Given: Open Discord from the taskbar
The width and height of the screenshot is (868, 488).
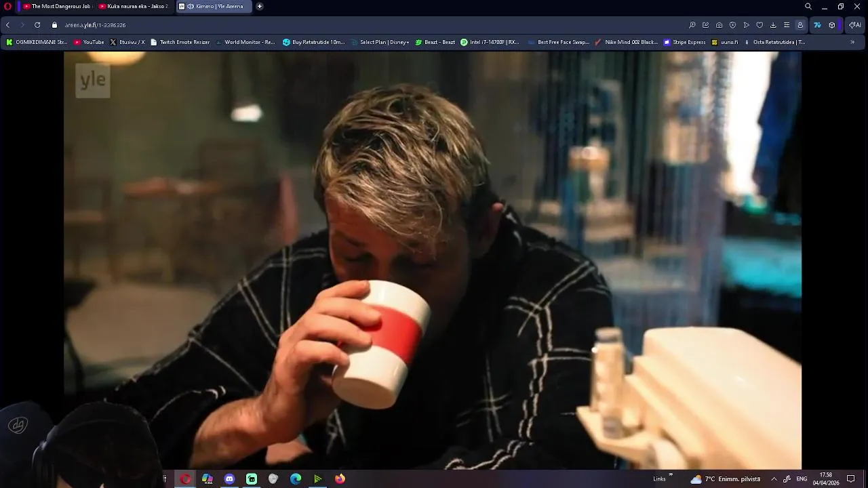Looking at the screenshot, I should pyautogui.click(x=229, y=479).
